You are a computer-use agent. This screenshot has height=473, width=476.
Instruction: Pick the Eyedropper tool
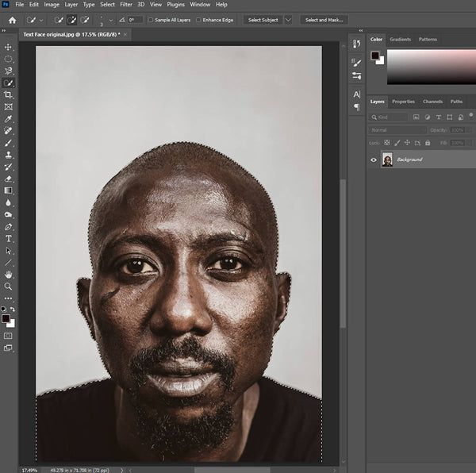9,118
